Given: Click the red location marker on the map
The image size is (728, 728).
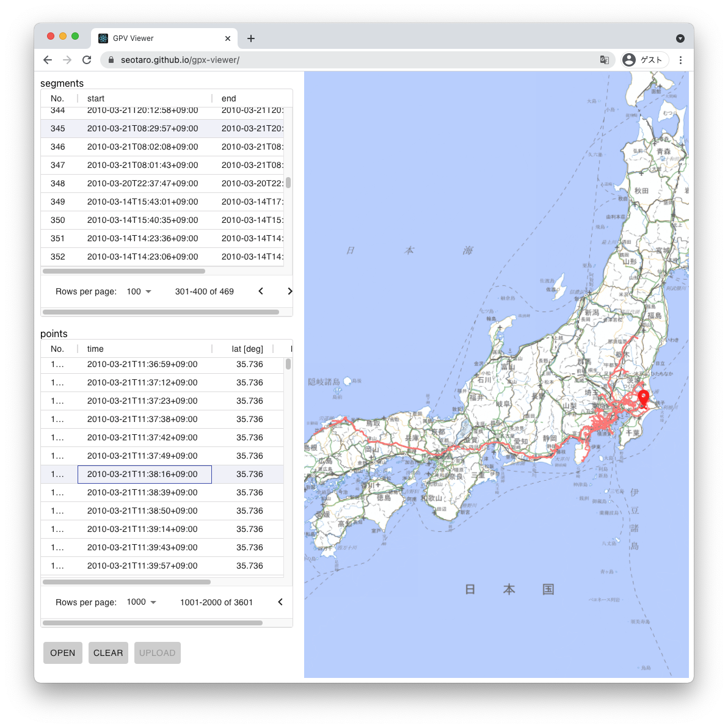Looking at the screenshot, I should (642, 397).
